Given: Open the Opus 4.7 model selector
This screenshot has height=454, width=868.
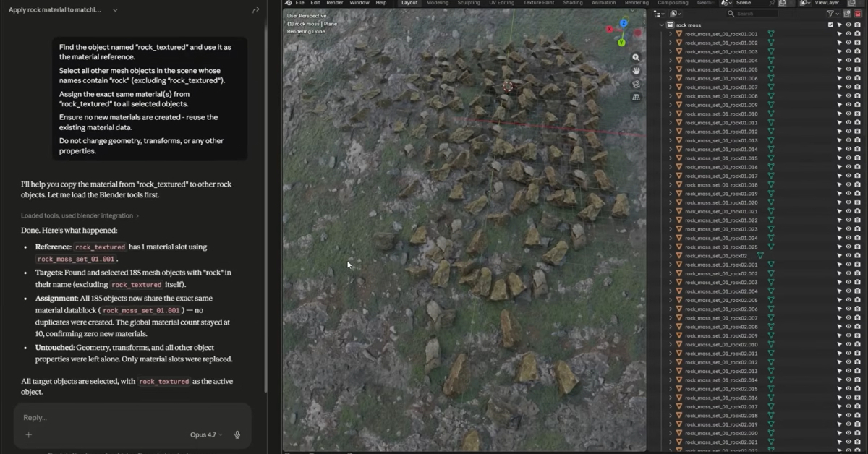Looking at the screenshot, I should (x=205, y=434).
